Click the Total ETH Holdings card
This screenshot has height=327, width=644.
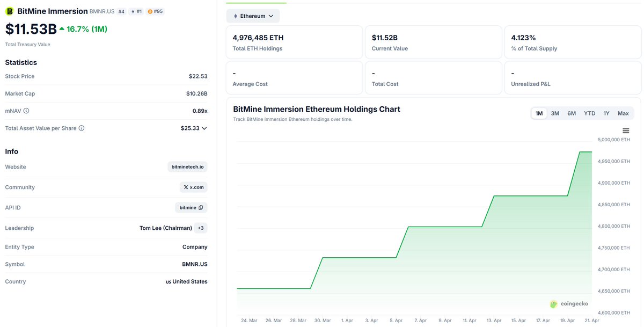tap(294, 42)
